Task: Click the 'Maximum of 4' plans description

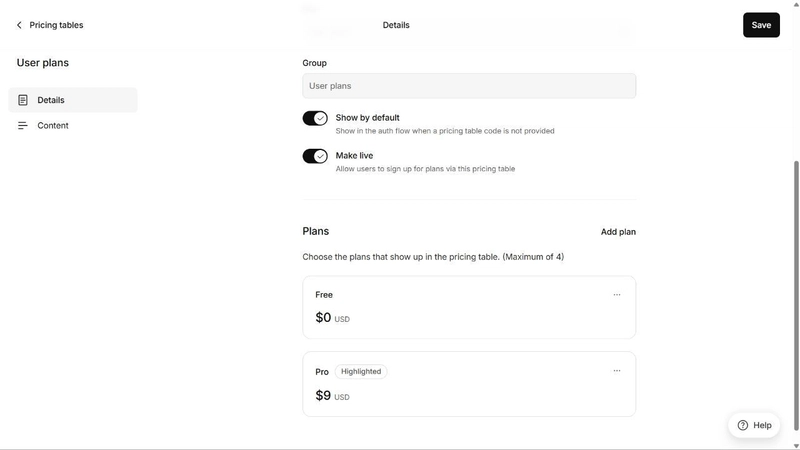Action: pos(433,257)
